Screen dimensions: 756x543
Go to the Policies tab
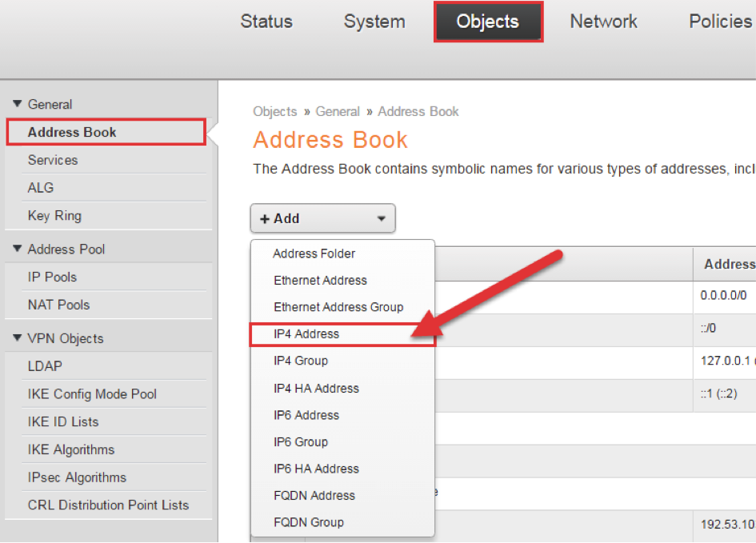point(720,22)
